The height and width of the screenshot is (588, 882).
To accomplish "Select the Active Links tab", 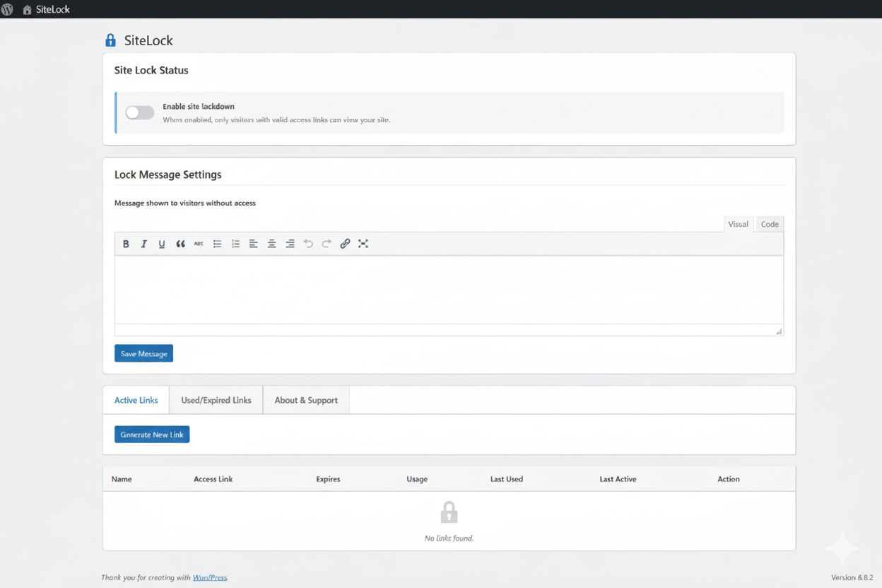I will click(136, 400).
